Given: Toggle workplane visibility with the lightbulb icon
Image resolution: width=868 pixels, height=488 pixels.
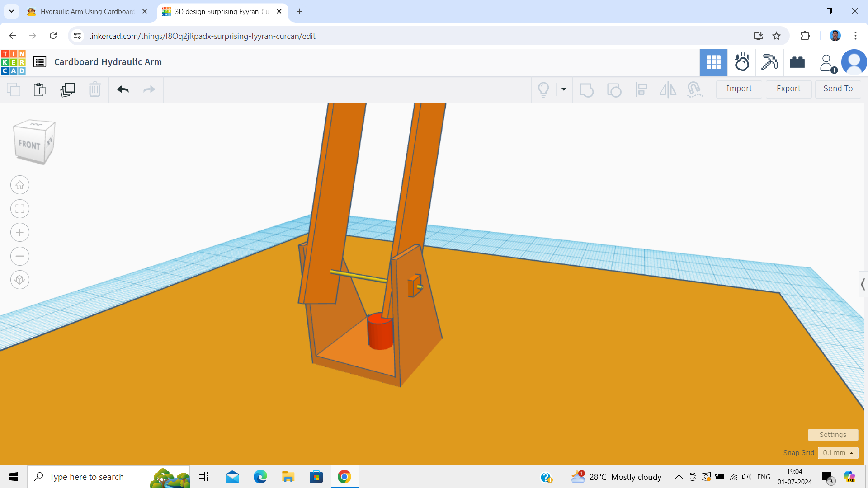Looking at the screenshot, I should [x=544, y=89].
